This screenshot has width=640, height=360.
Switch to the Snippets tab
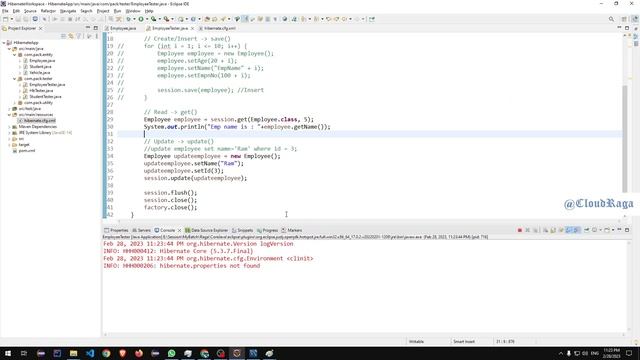pos(242,230)
